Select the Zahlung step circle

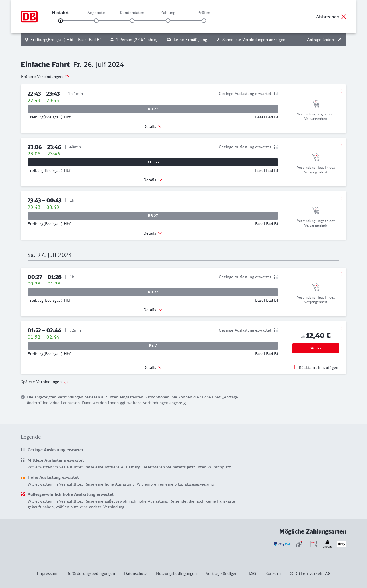(168, 21)
